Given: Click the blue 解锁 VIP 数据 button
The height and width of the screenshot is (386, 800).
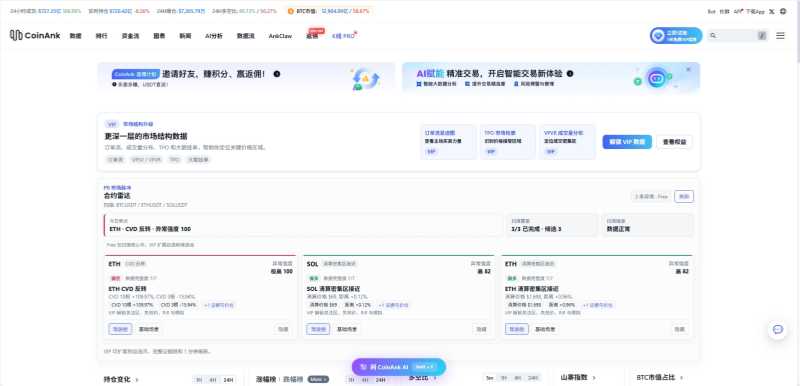Looking at the screenshot, I should pyautogui.click(x=627, y=142).
